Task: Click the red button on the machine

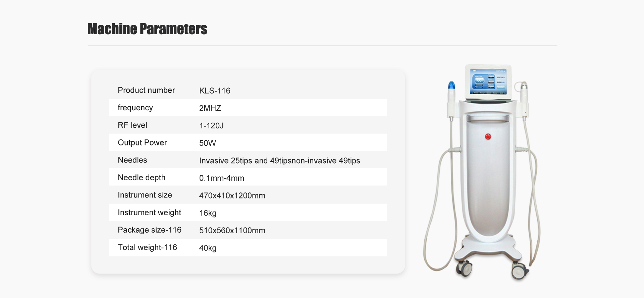Action: (x=488, y=136)
